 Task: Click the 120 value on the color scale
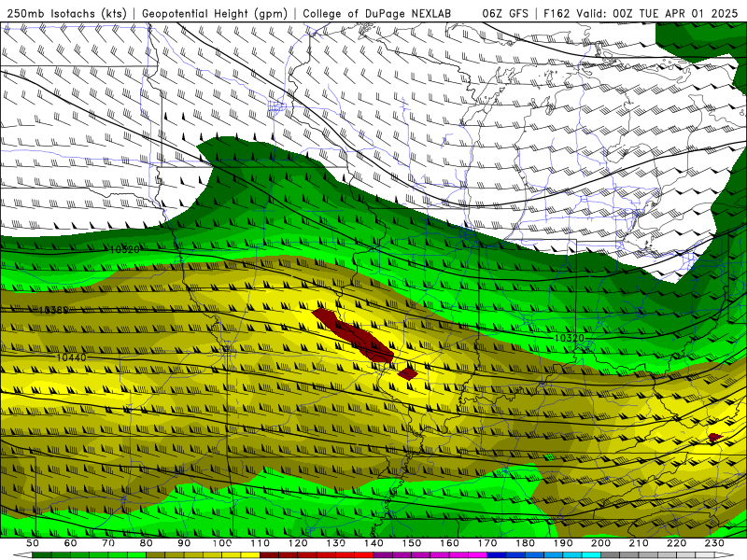tap(298, 543)
